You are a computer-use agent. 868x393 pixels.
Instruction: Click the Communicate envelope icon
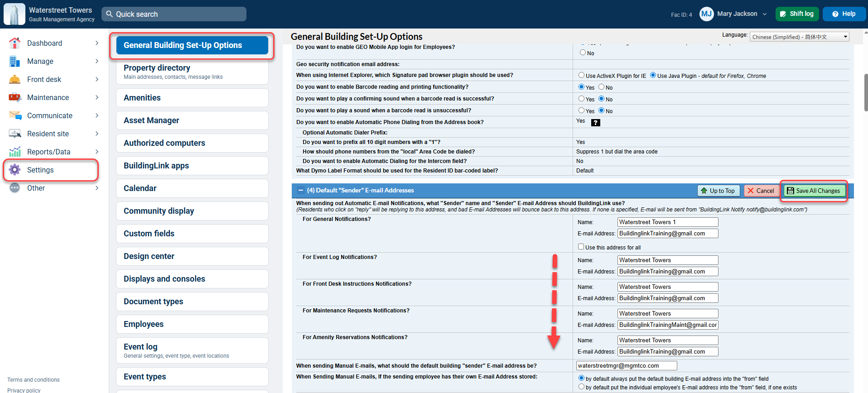15,115
